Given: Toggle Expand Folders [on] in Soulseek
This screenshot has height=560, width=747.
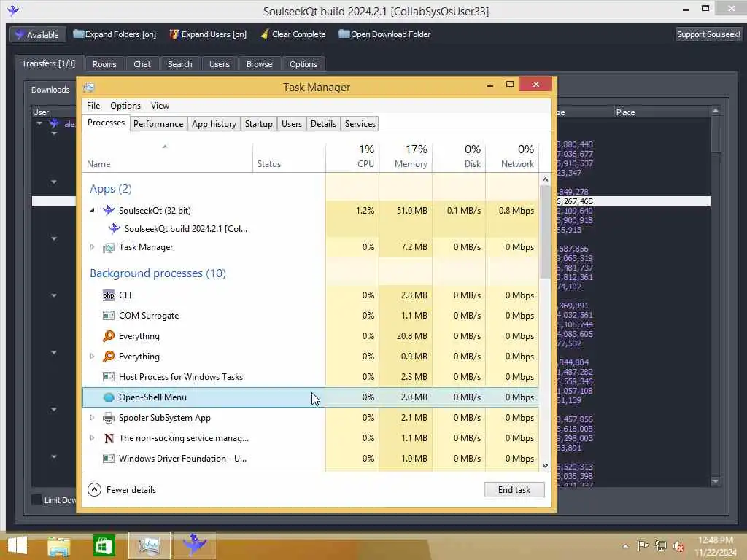Looking at the screenshot, I should [115, 34].
